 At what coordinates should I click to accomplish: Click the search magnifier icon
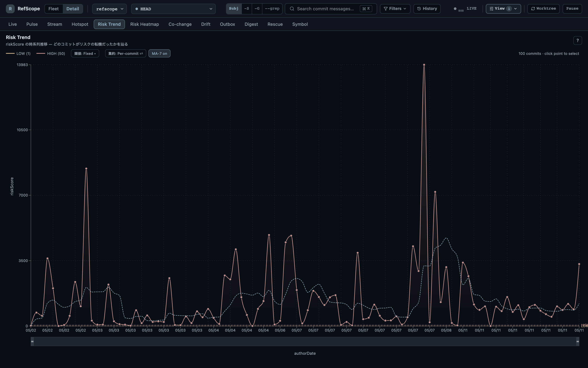click(x=292, y=9)
